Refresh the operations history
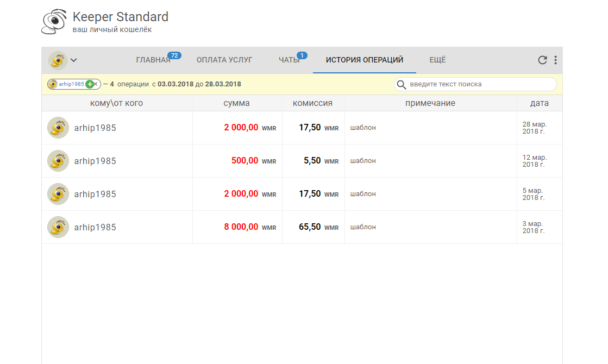Image resolution: width=608 pixels, height=364 pixels. point(542,60)
